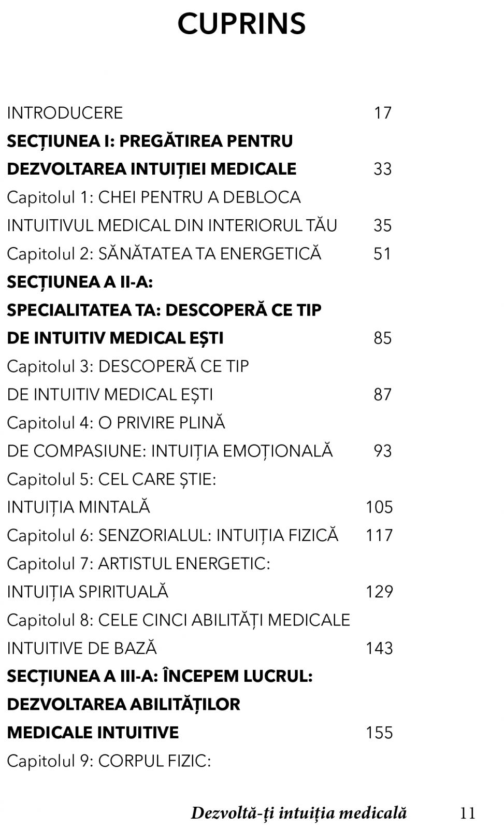Click SECȚIUNEA A III-A: ÎNCEPEM LUCRUL heading
This screenshot has width=504, height=829.
pos(160,676)
